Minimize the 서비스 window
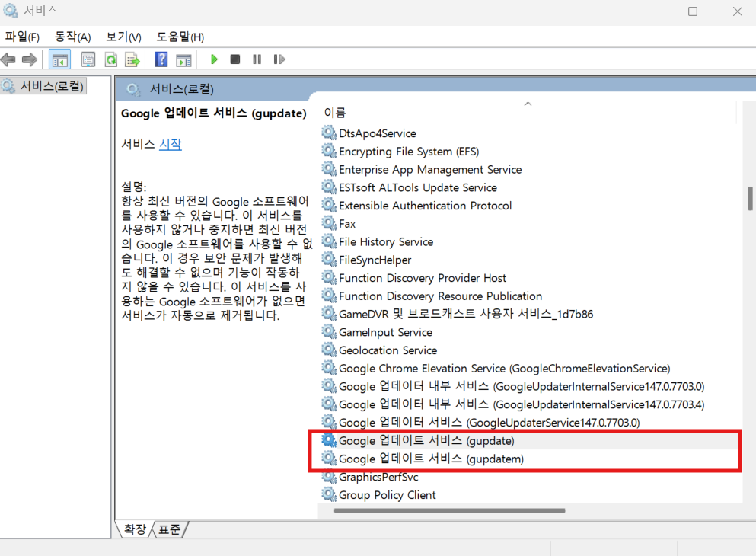The height and width of the screenshot is (556, 756). pos(649,11)
